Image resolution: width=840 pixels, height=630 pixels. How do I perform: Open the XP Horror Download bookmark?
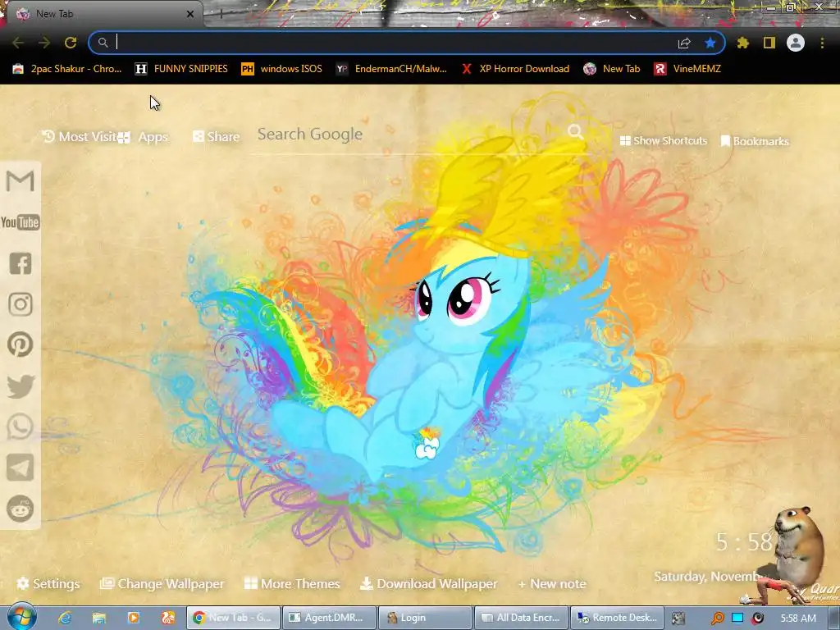coord(516,69)
